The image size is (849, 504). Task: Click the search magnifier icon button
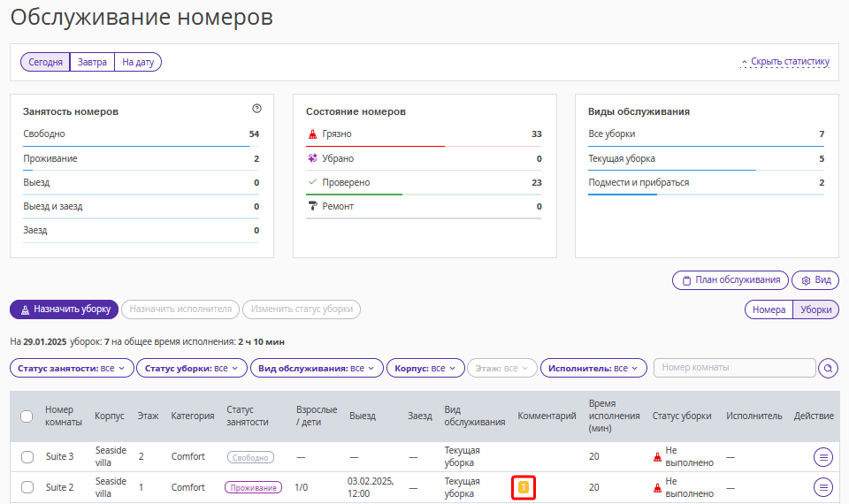828,368
